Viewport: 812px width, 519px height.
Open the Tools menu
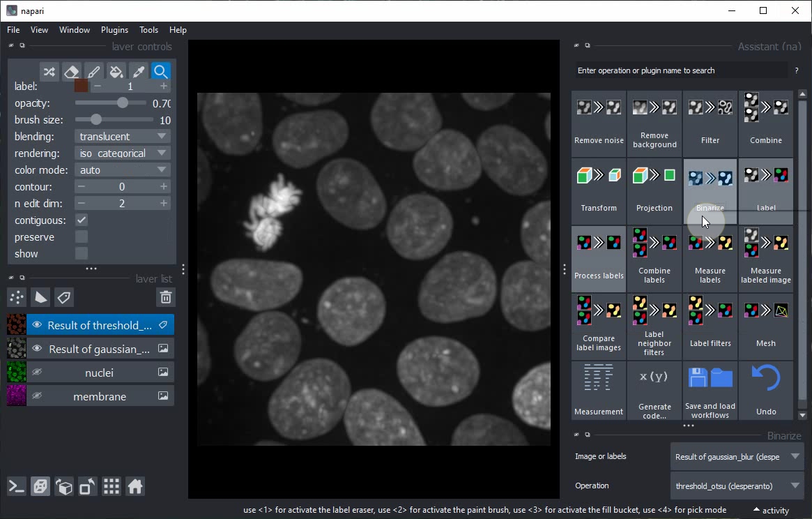[148, 30]
